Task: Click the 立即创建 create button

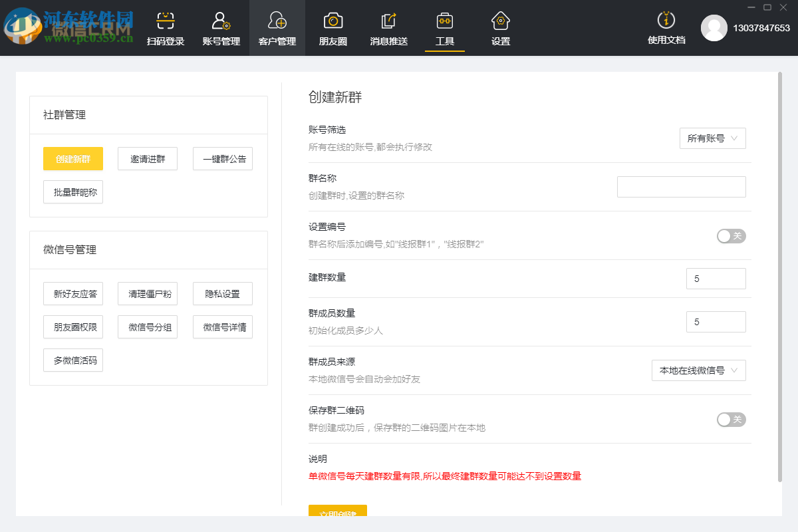Action: pos(338,512)
